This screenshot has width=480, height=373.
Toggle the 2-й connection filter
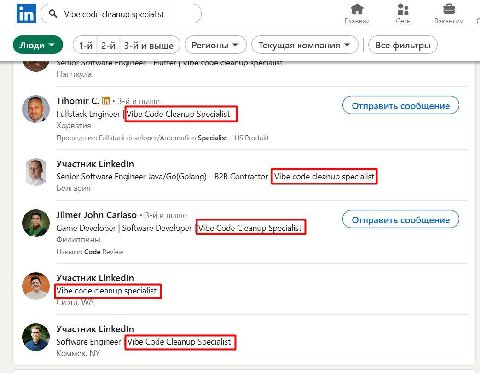tap(108, 45)
